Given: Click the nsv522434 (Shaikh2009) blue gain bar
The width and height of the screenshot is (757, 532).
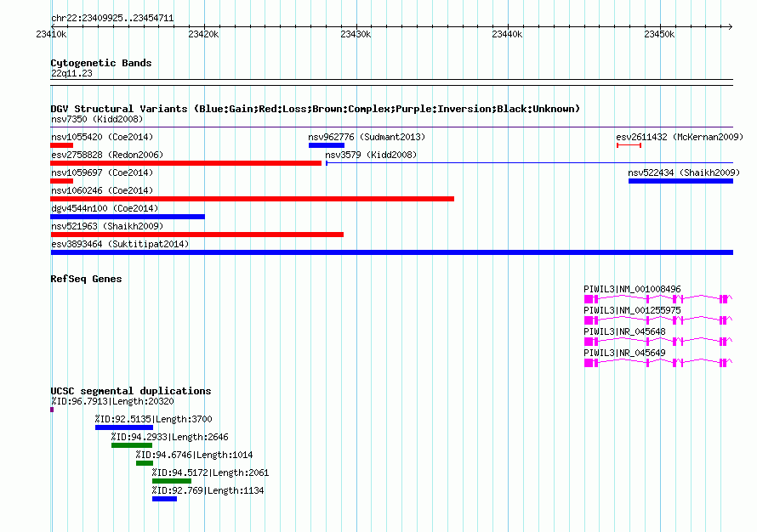Looking at the screenshot, I should coord(680,181).
